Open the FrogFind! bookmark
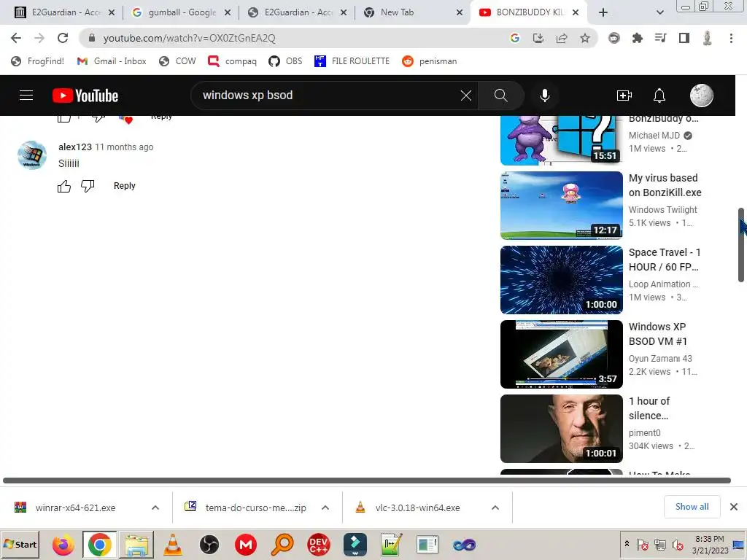The image size is (747, 560). click(x=38, y=61)
